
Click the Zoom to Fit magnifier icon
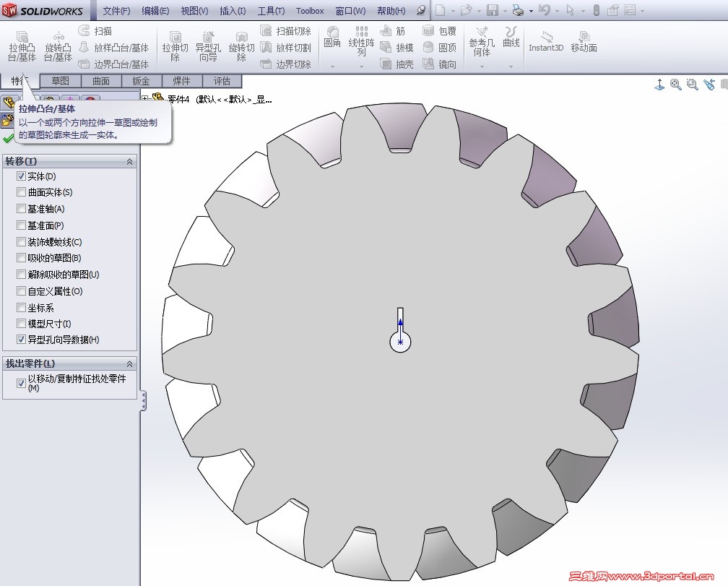pyautogui.click(x=675, y=85)
